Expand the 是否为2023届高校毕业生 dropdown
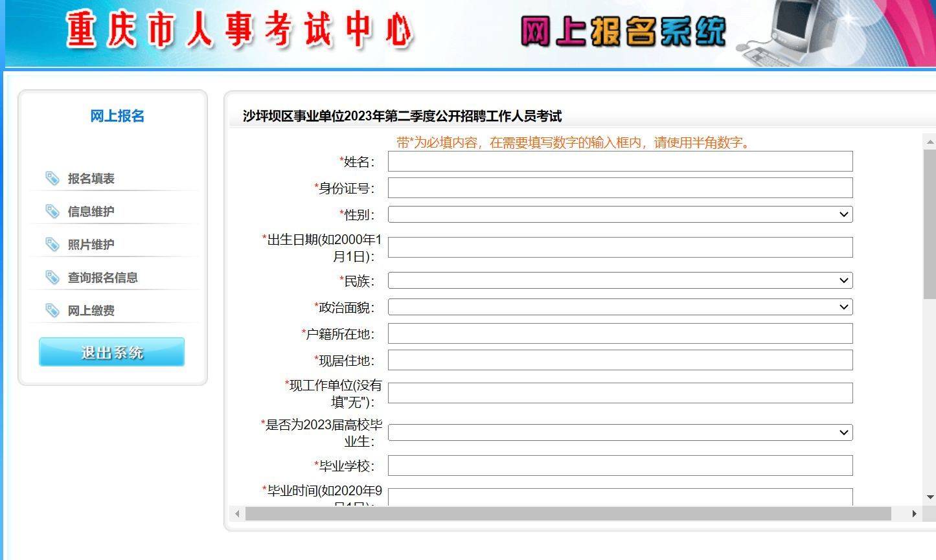The width and height of the screenshot is (936, 560). (620, 432)
